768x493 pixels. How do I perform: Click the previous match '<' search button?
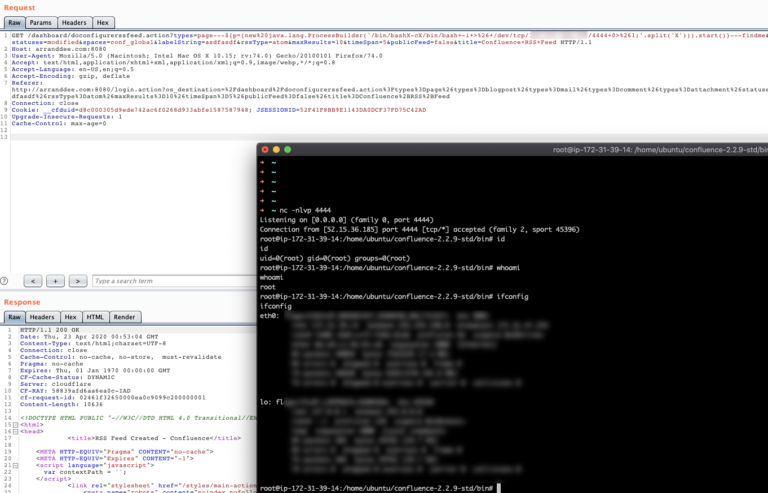pyautogui.click(x=32, y=281)
